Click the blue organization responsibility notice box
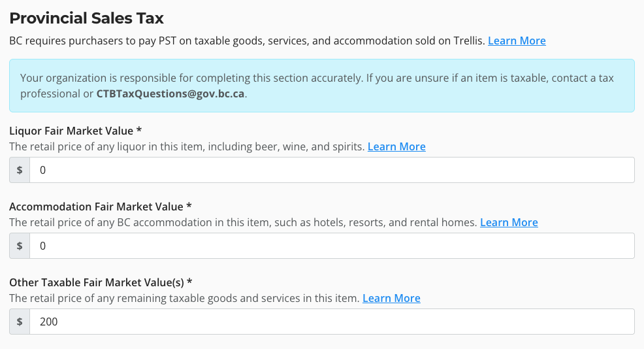The width and height of the screenshot is (644, 349). click(x=321, y=86)
